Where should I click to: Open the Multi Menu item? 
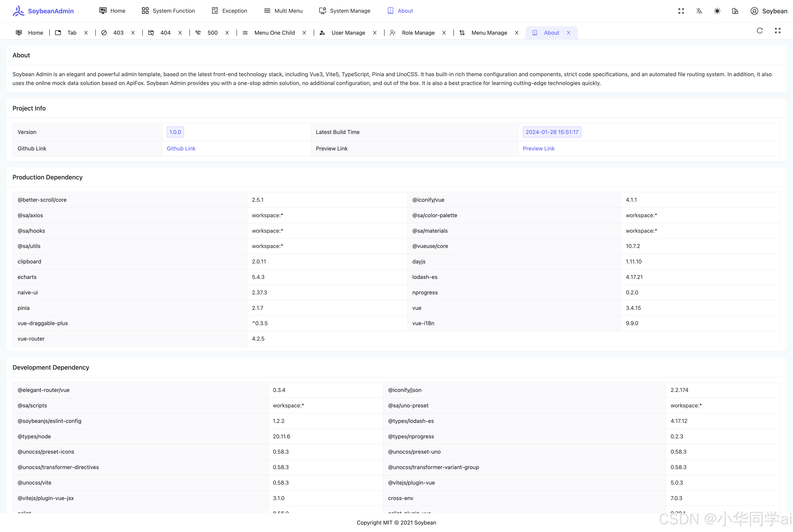coord(283,11)
